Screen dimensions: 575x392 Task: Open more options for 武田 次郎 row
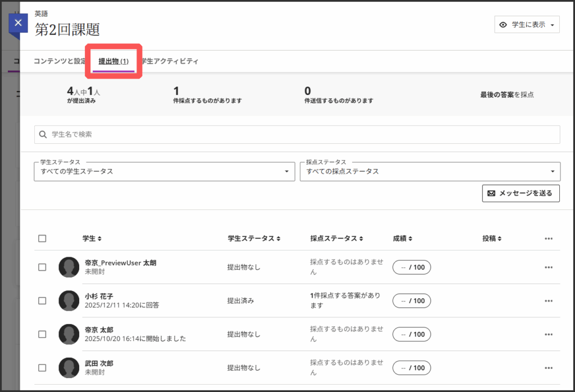[548, 368]
